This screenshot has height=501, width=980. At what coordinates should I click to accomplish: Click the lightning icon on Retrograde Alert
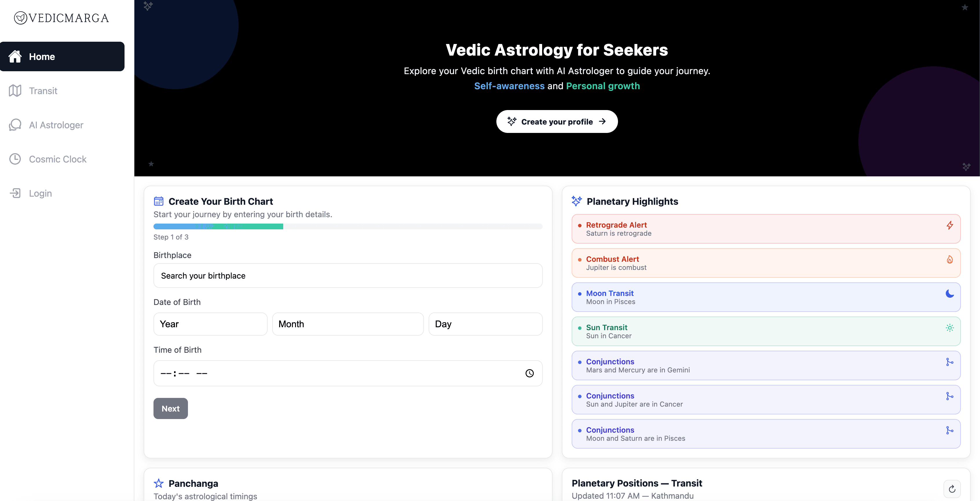950,225
